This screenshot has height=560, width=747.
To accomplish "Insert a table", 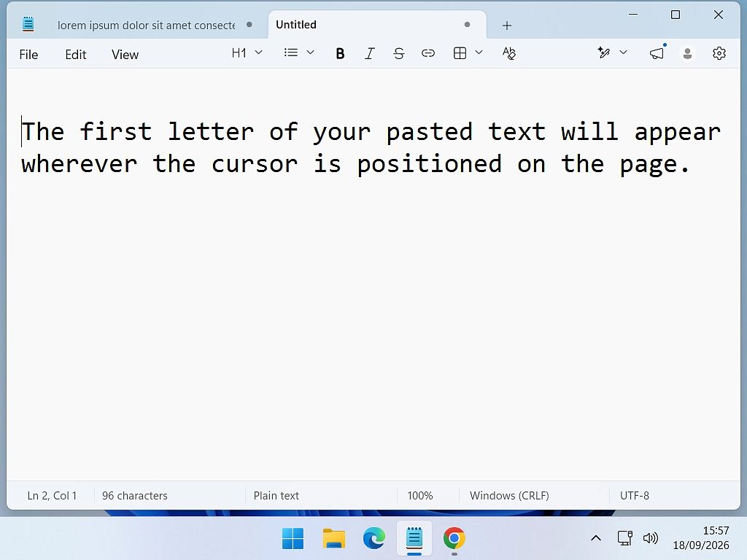I will coord(460,52).
